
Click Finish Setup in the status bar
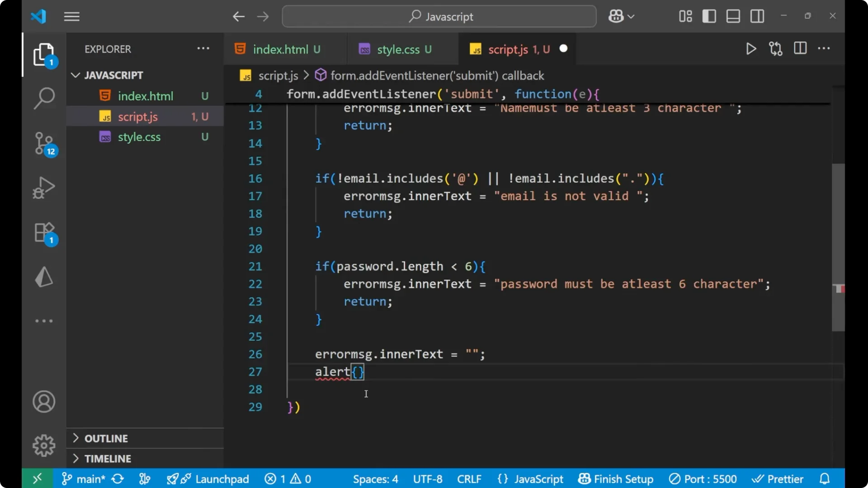tap(616, 479)
